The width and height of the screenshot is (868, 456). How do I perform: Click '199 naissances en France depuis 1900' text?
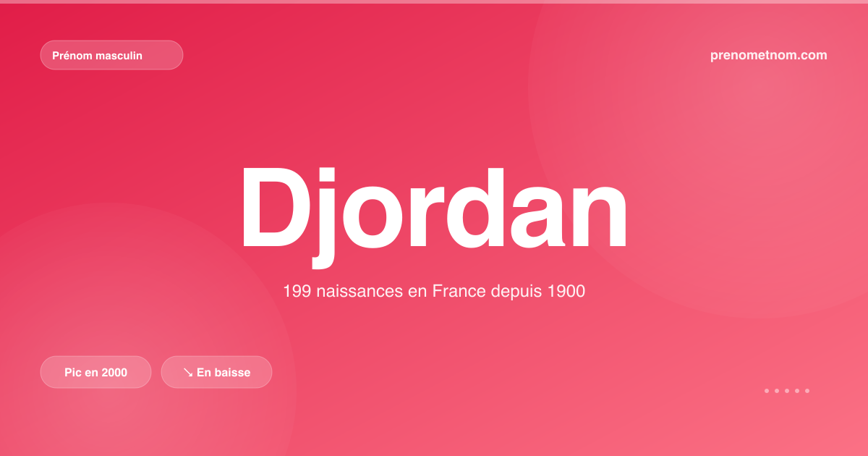434,292
